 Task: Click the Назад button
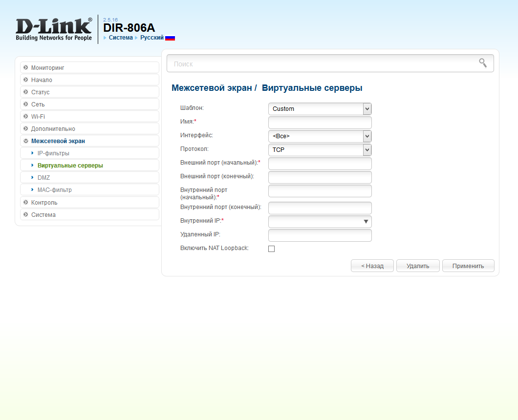[372, 266]
